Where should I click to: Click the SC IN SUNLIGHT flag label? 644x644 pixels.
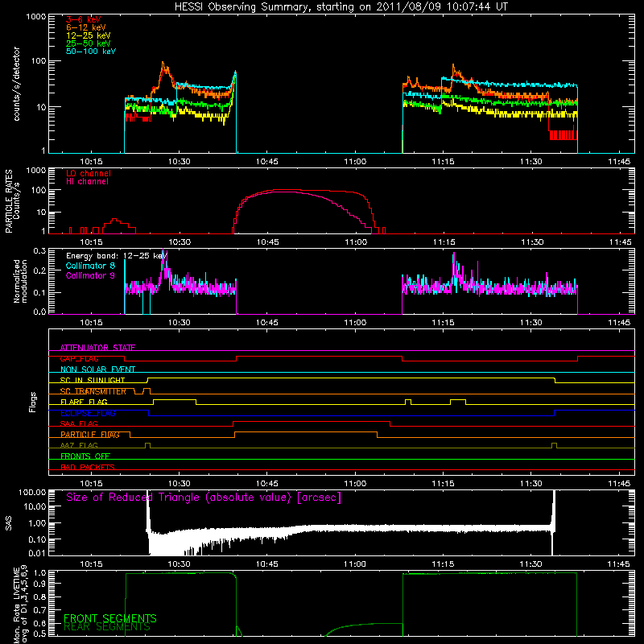pyautogui.click(x=93, y=380)
